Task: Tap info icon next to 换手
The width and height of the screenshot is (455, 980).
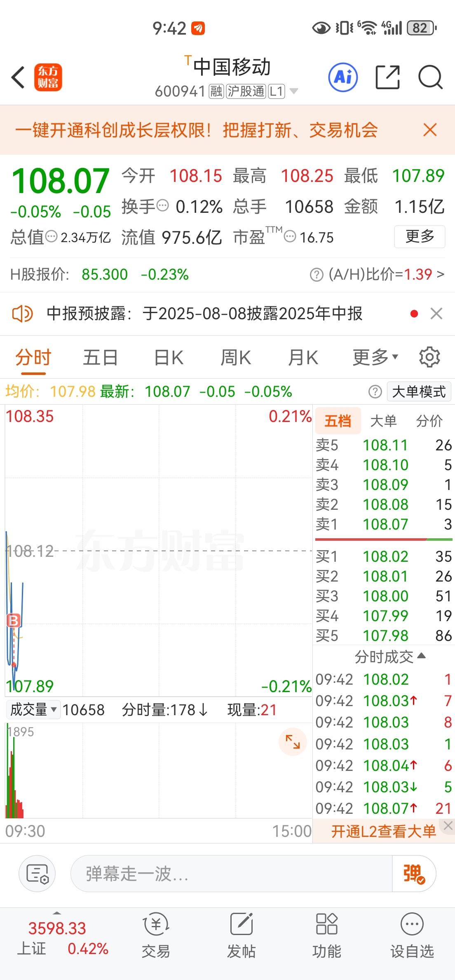Action: (163, 205)
